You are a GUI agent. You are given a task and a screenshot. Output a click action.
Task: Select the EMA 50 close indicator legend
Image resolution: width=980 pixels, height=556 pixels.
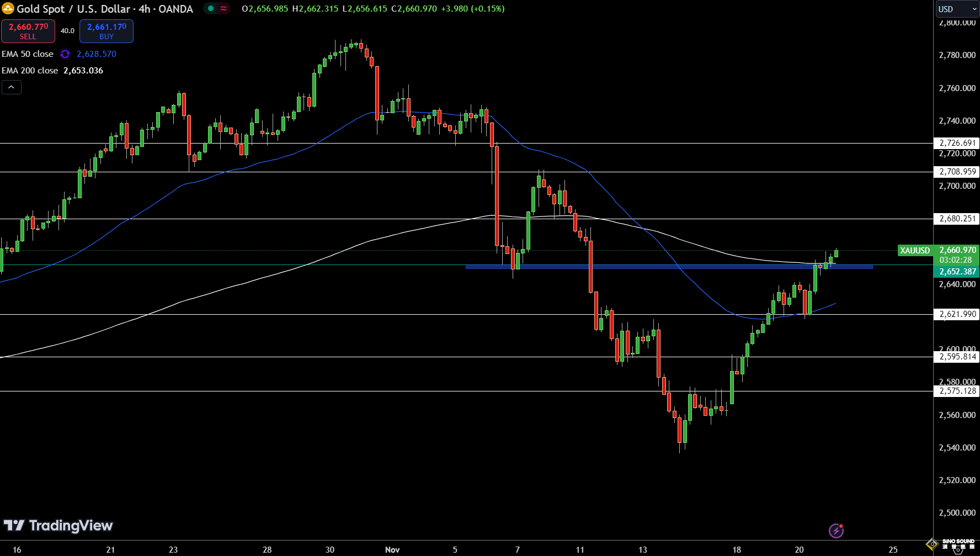28,54
